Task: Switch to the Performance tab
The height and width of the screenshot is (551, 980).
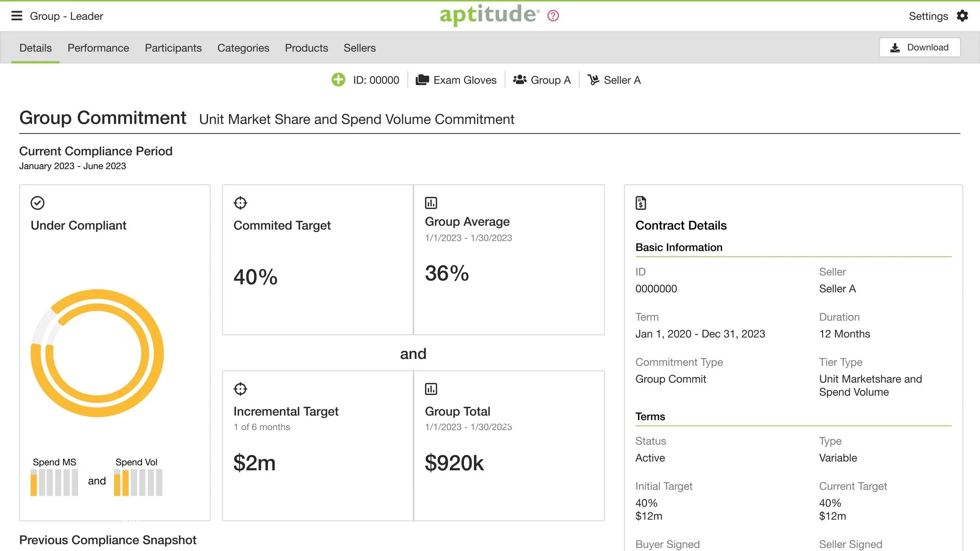Action: (x=98, y=48)
